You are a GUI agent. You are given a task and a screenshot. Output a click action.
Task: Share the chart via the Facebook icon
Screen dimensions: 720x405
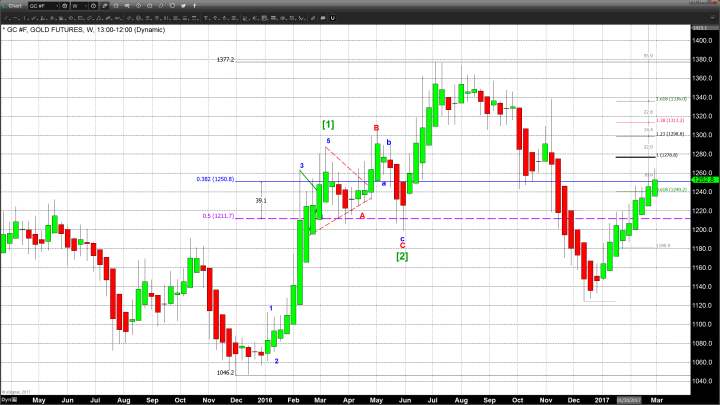coord(194,6)
